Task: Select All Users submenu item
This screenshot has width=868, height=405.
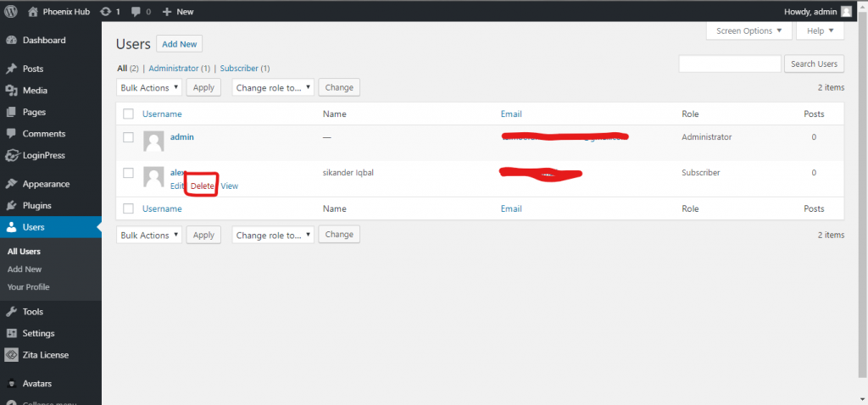Action: point(24,251)
